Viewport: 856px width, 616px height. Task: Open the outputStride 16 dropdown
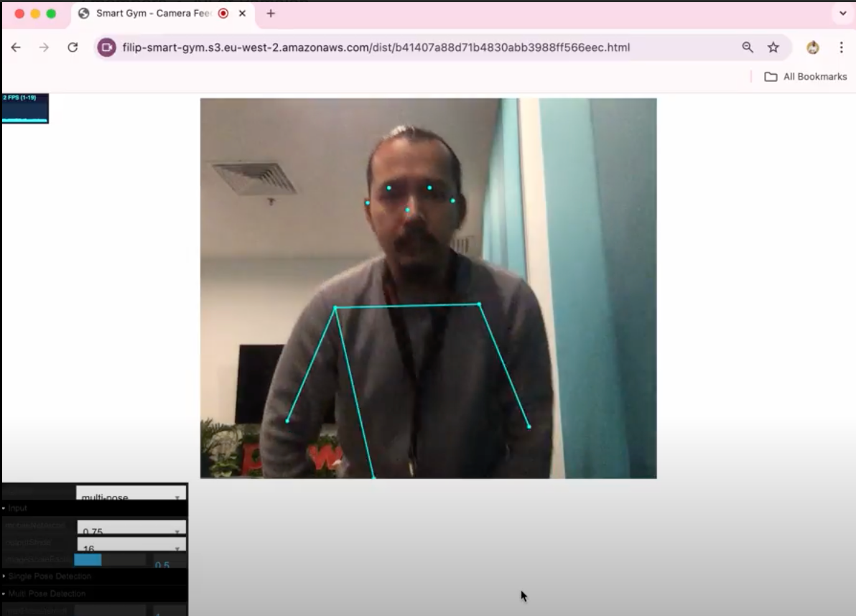pos(131,547)
